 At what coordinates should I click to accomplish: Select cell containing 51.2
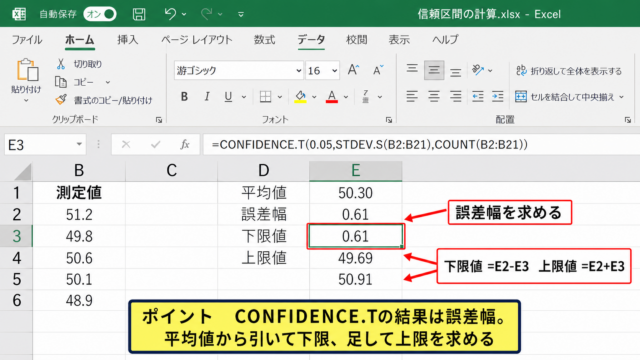pyautogui.click(x=79, y=214)
